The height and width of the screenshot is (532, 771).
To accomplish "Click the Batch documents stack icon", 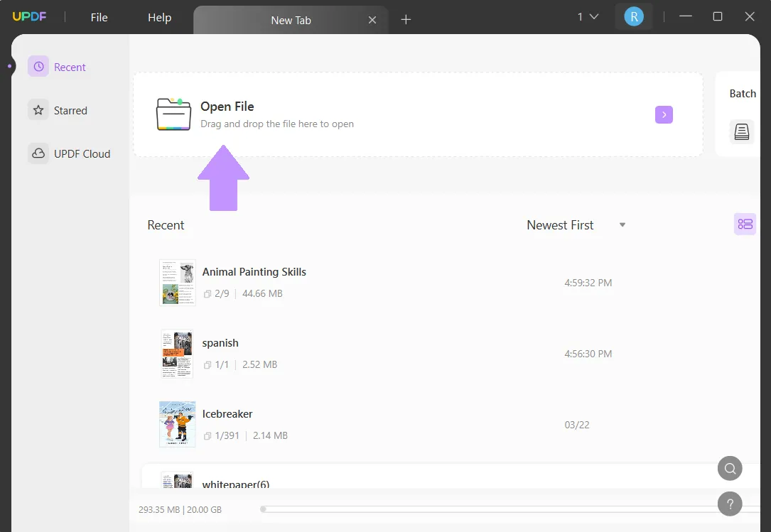I will pos(741,132).
